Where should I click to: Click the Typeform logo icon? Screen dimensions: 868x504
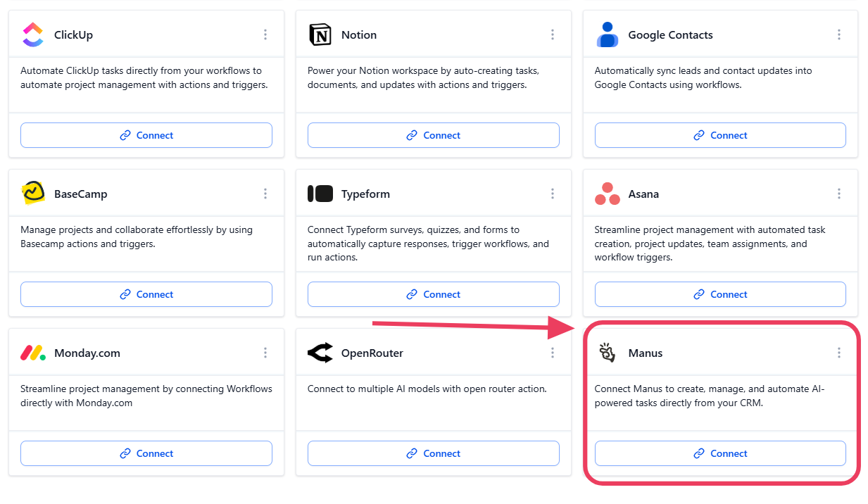coord(320,194)
